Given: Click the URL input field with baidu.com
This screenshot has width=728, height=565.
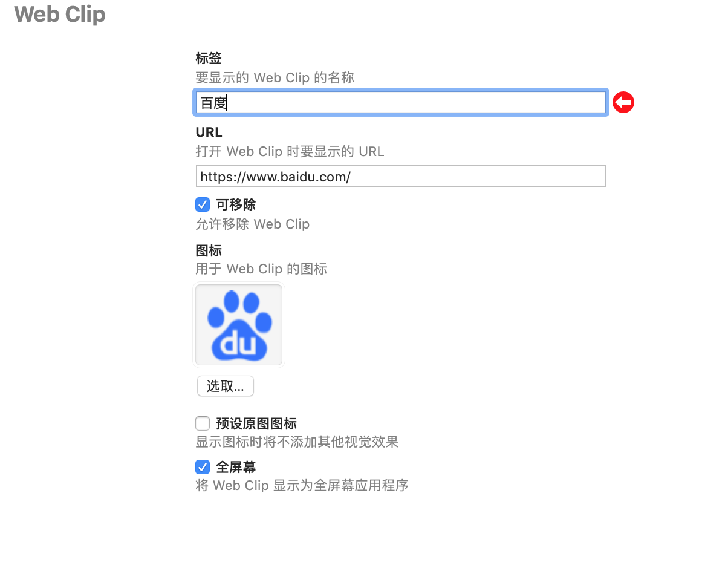Looking at the screenshot, I should point(400,176).
